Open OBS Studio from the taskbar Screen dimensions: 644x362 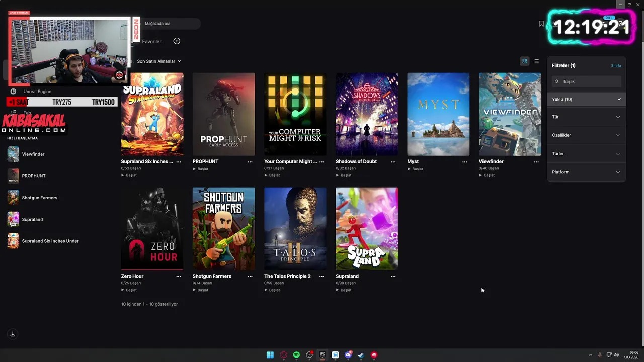click(309, 355)
